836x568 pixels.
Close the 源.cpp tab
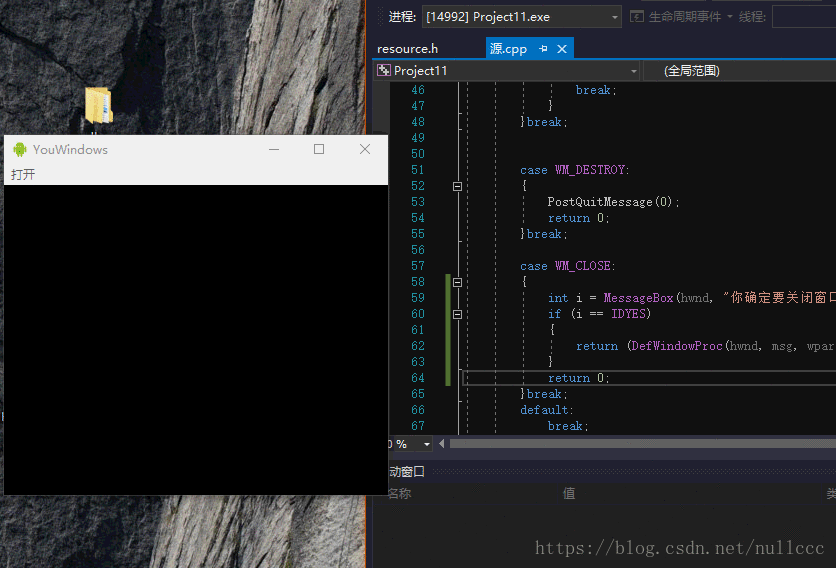tap(562, 49)
